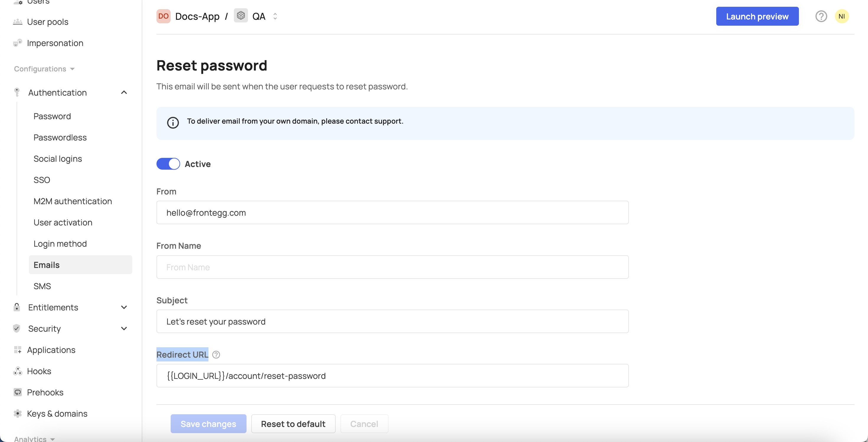Expand the Entitlements section
Screen dimensions: 868x442
[124, 307]
